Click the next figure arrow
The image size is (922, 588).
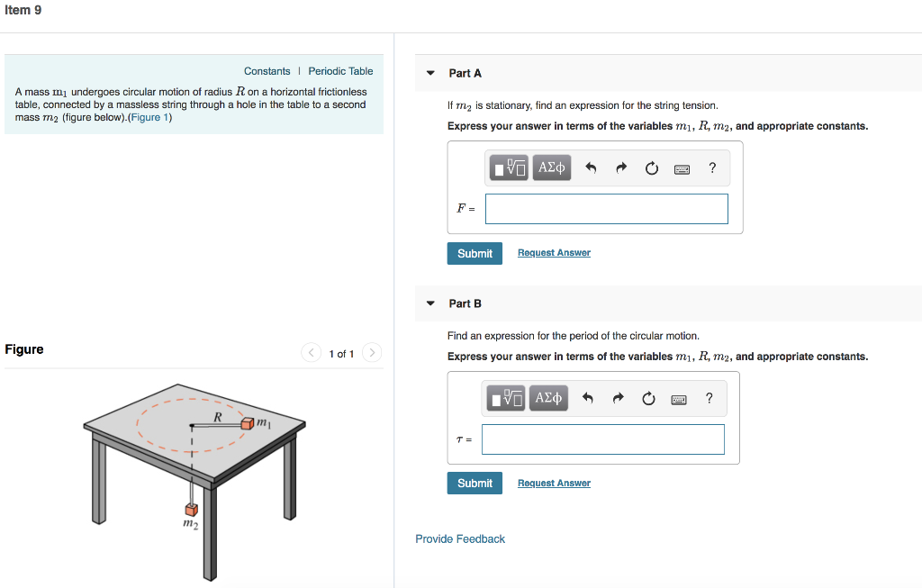(x=372, y=352)
